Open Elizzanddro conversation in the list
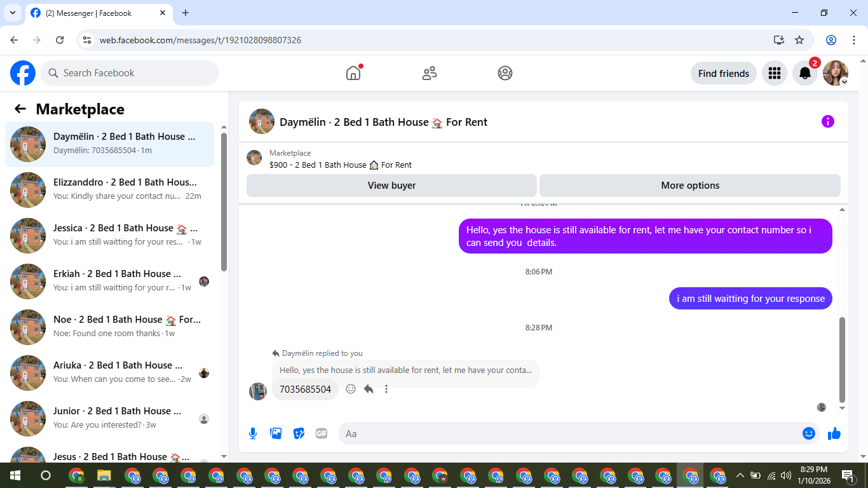This screenshot has height=488, width=868. (x=109, y=190)
